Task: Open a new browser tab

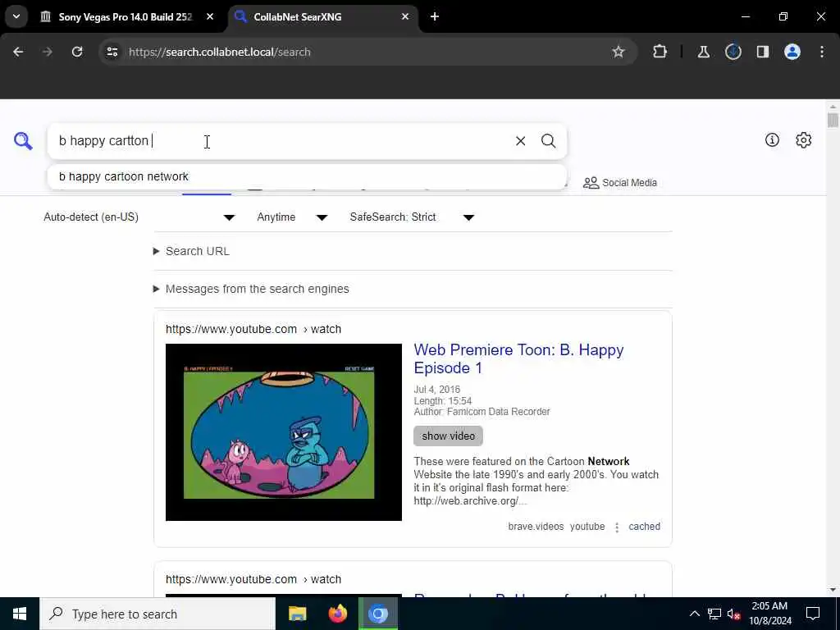Action: [435, 16]
